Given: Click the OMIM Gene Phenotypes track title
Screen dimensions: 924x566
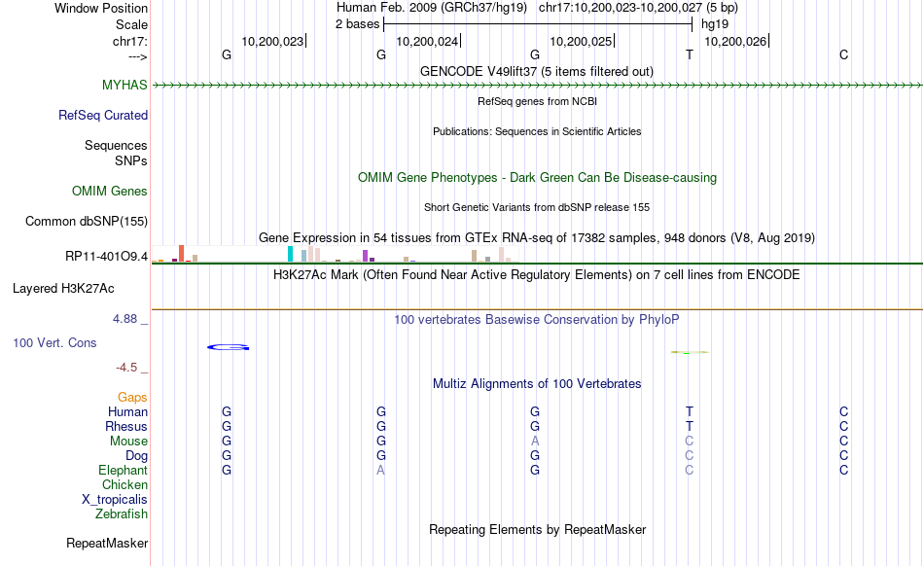Looking at the screenshot, I should 538,177.
